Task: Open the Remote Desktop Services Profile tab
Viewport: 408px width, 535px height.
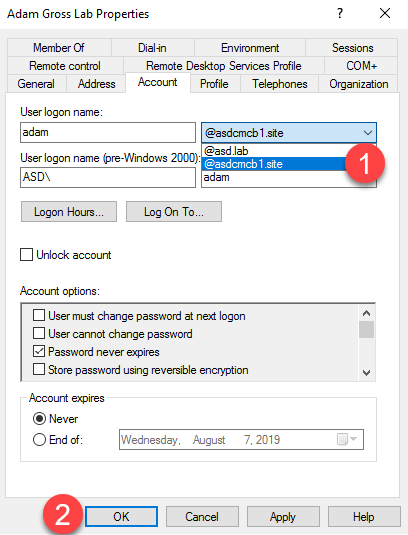Action: pyautogui.click(x=224, y=66)
